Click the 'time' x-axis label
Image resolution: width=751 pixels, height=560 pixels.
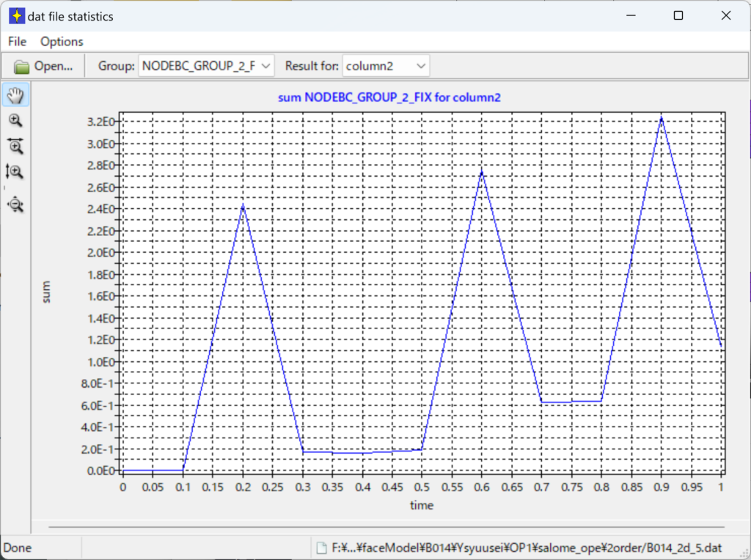[422, 505]
